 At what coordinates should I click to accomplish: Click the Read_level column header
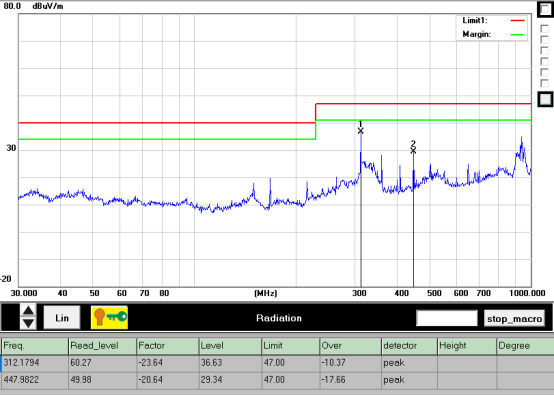tap(102, 346)
